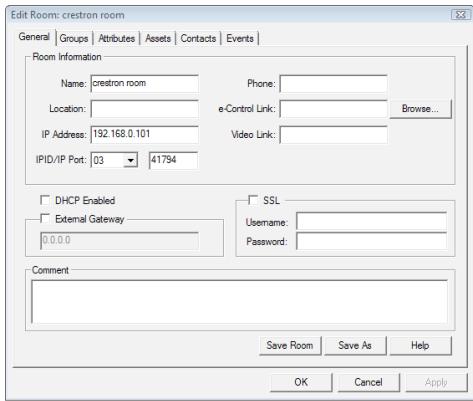The height and width of the screenshot is (401, 473).
Task: Open the Attributes tab
Action: (117, 38)
